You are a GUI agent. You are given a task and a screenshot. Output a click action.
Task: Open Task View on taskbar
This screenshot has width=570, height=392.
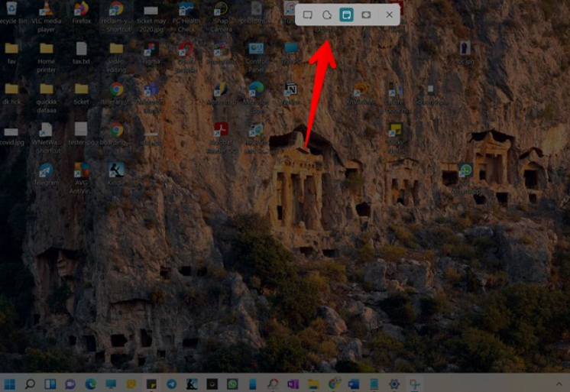coord(50,384)
